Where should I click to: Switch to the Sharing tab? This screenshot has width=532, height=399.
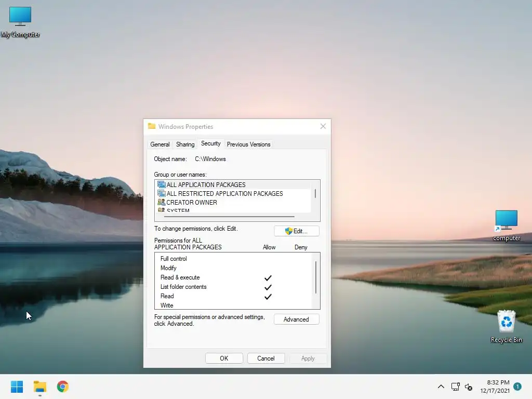coord(185,144)
